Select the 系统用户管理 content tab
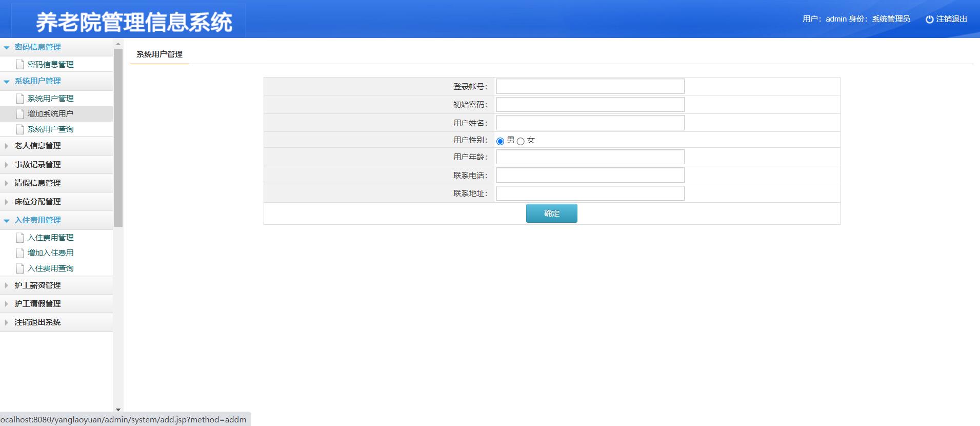980x426 pixels. click(159, 54)
